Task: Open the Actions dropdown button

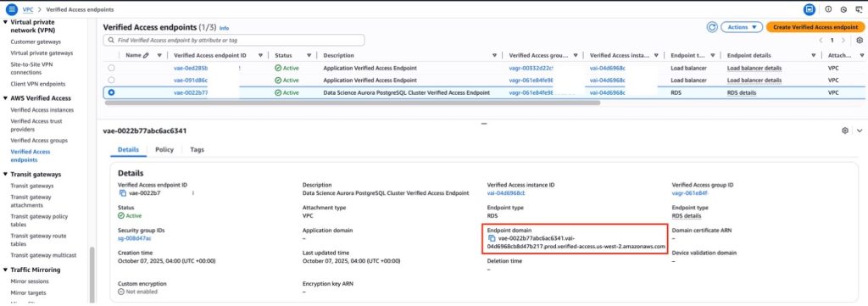Action: [x=742, y=27]
